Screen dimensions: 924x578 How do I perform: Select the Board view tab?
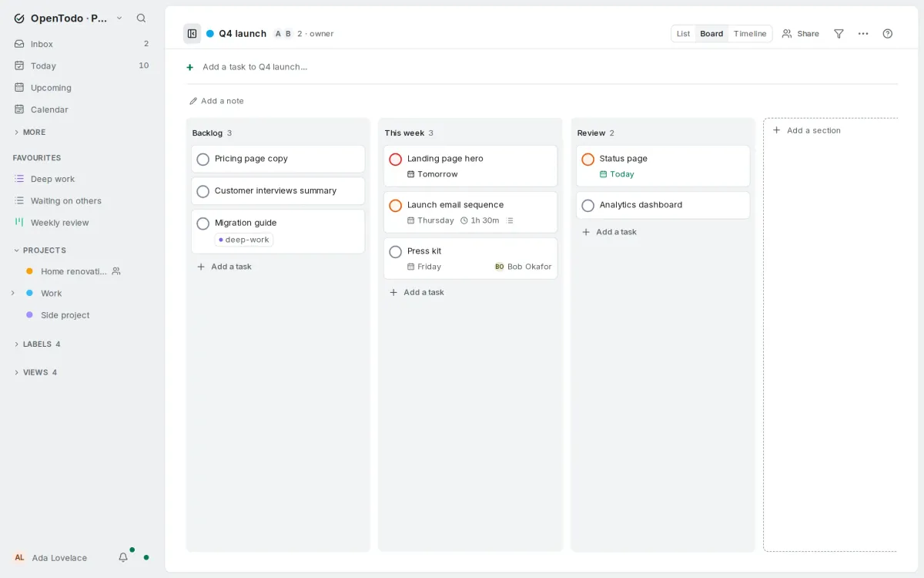pos(711,34)
